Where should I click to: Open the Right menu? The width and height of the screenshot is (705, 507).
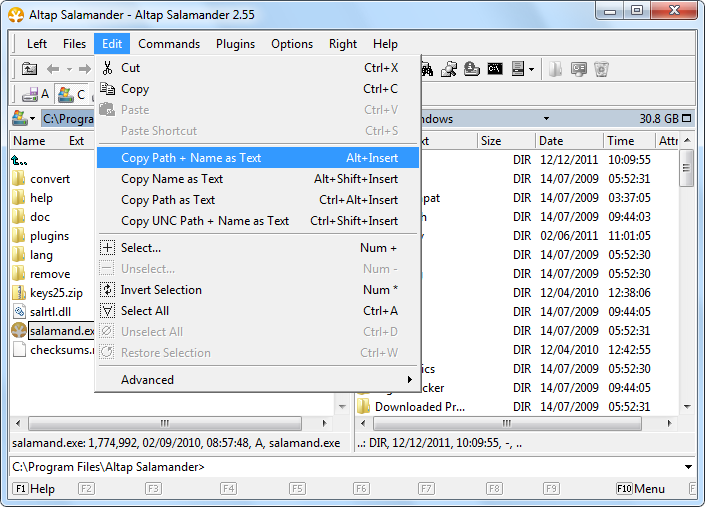tap(343, 44)
